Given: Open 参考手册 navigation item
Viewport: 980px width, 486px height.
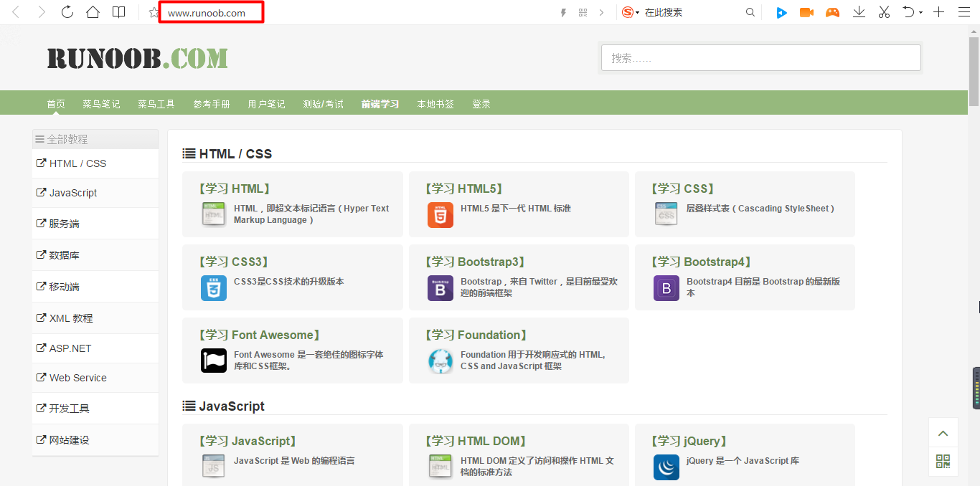Looking at the screenshot, I should (x=212, y=104).
